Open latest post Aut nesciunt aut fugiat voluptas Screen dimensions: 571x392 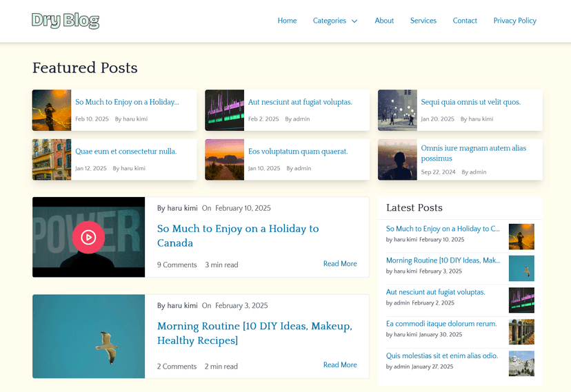click(x=436, y=292)
